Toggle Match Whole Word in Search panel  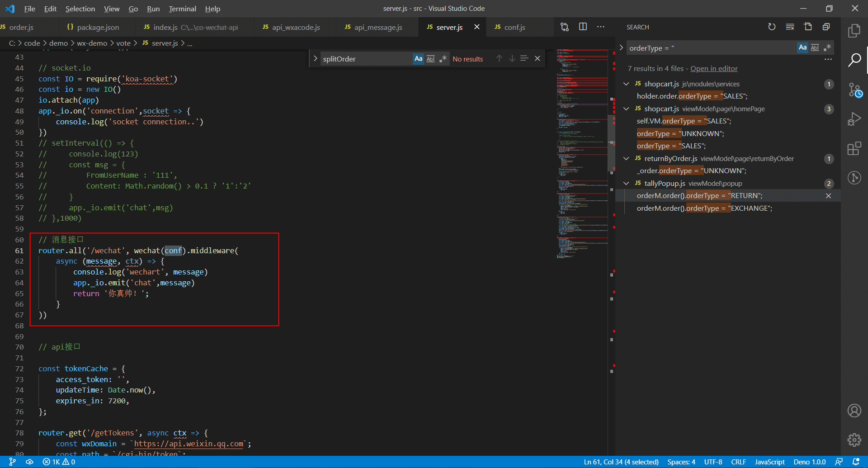(815, 47)
